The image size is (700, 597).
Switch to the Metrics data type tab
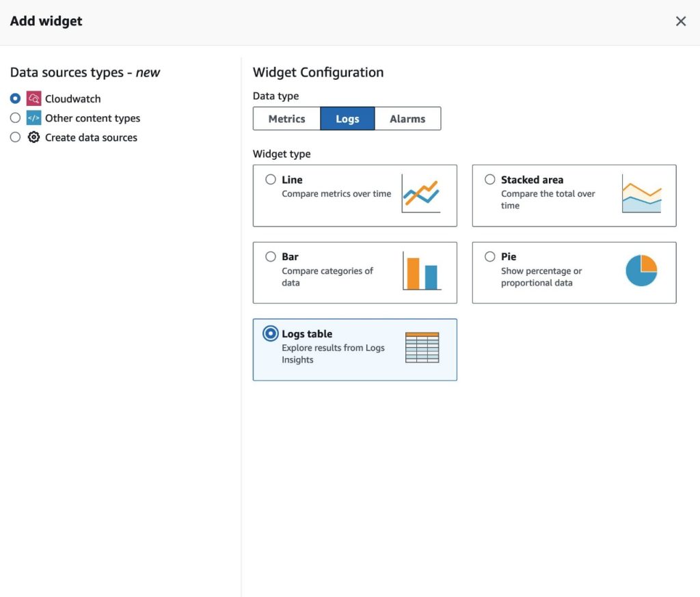(286, 119)
